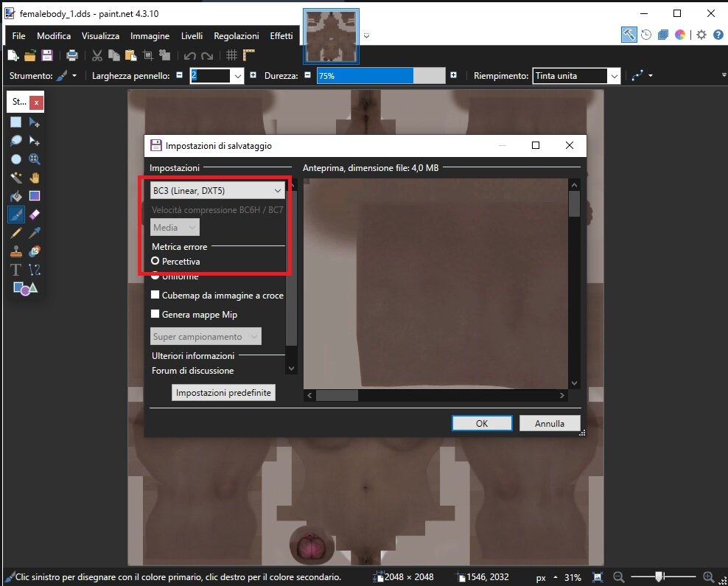Toggle the rulers icon
The height and width of the screenshot is (586, 728).
pos(249,56)
